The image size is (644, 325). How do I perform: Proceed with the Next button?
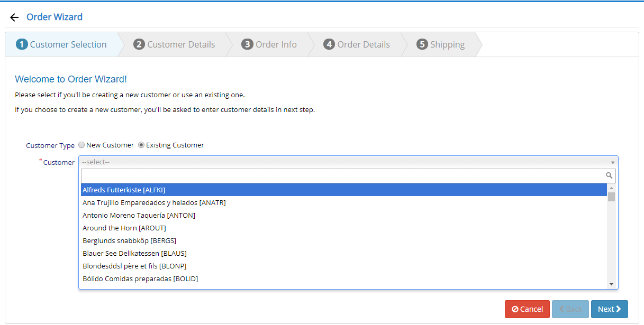coord(609,309)
